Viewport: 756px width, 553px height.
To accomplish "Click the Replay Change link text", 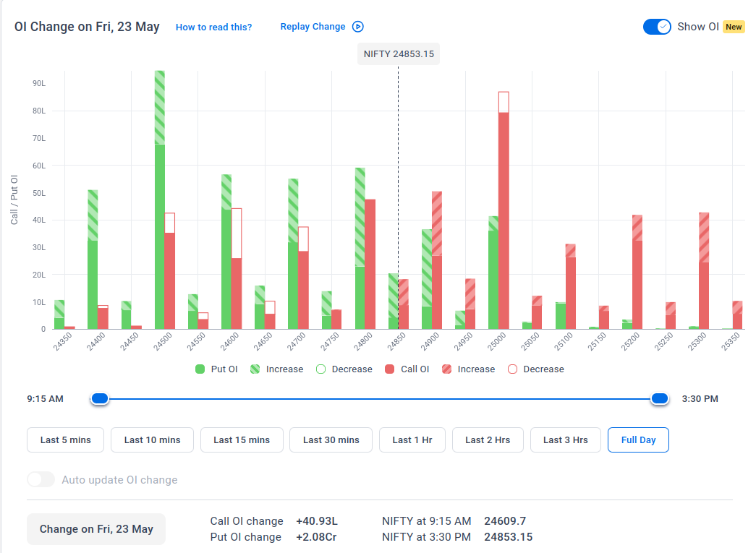I will (x=313, y=27).
